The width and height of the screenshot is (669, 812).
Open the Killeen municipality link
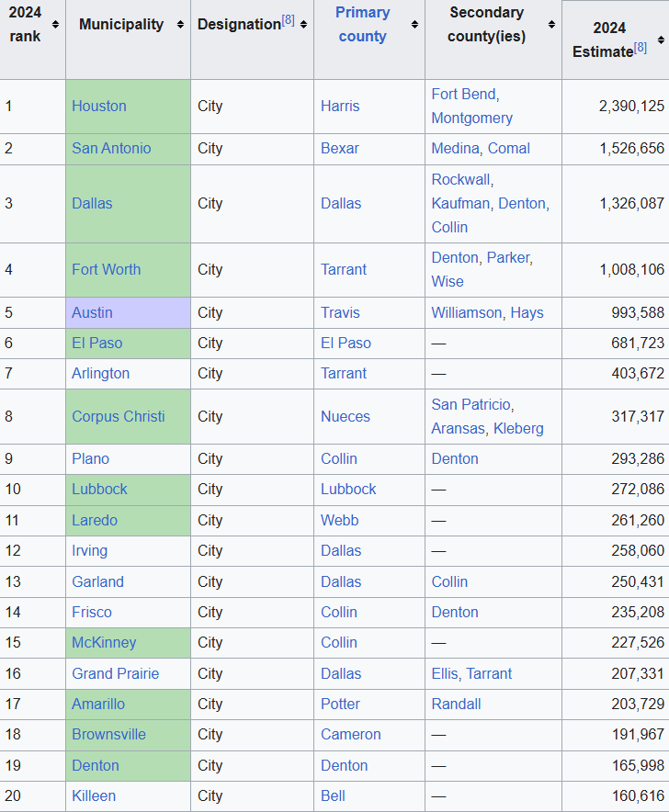(94, 796)
